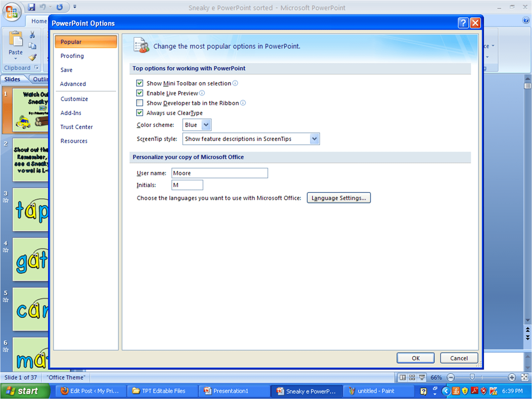The height and width of the screenshot is (399, 532).
Task: Select the Customize category
Action: (x=86, y=99)
